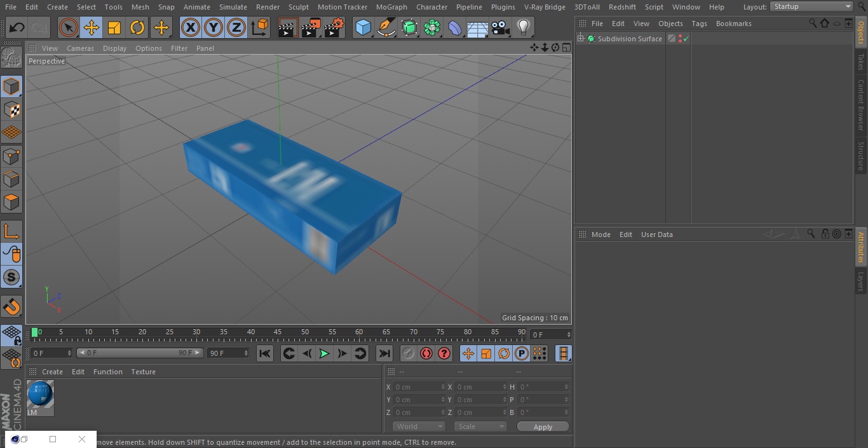Go to end of animation
The height and width of the screenshot is (448, 868).
coord(384,353)
